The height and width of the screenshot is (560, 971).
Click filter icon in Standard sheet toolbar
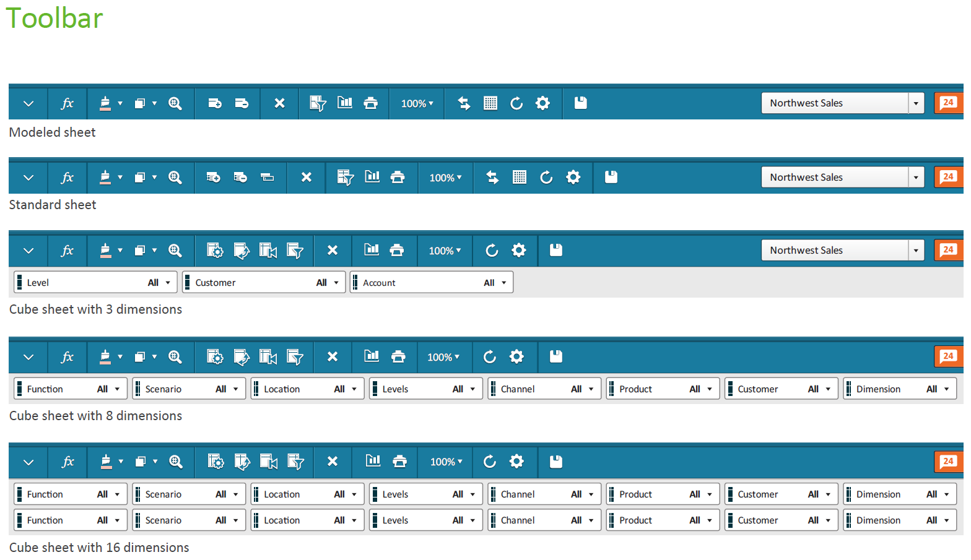point(345,178)
